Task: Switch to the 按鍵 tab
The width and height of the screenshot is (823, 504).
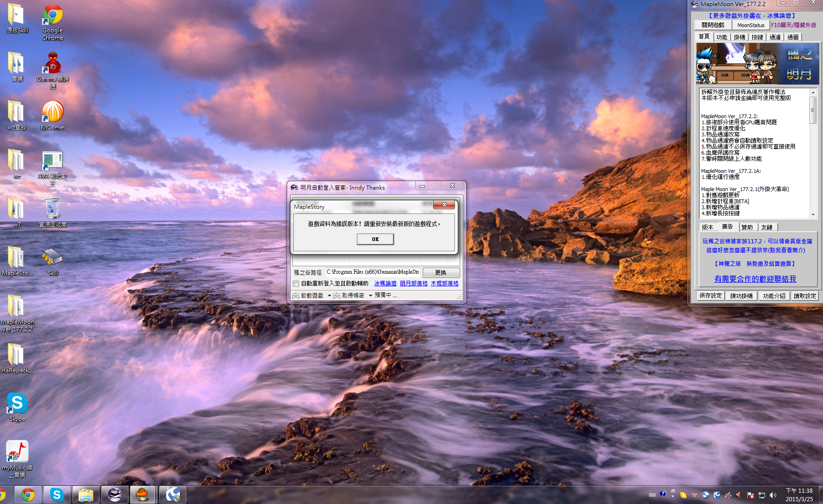Action: [x=757, y=37]
